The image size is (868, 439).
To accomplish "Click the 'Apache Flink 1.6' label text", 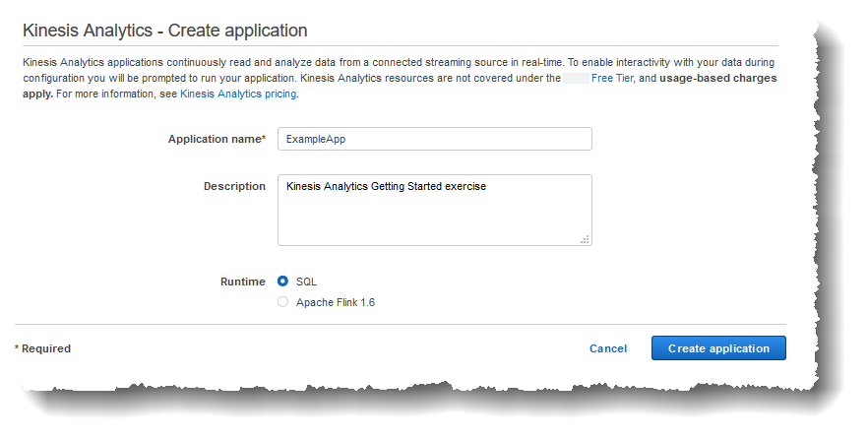I will click(x=336, y=302).
